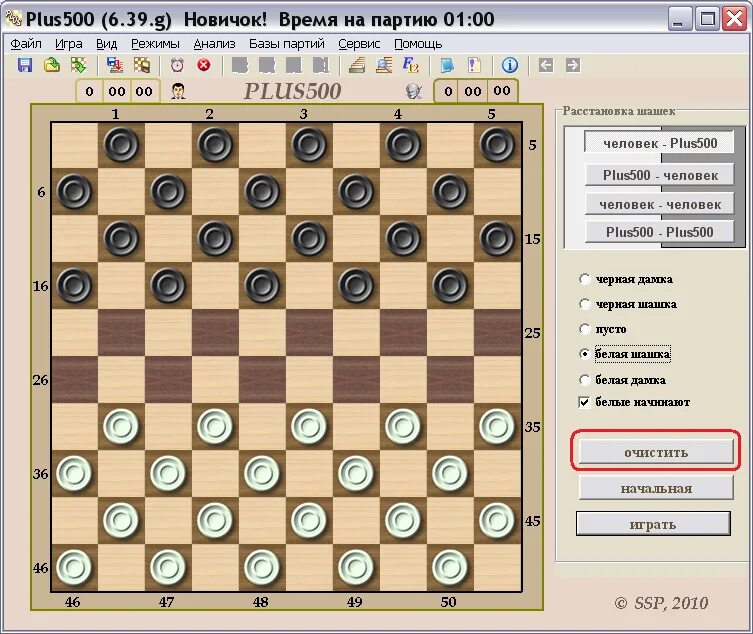Click the save floppy disk toolbar icon

click(x=25, y=65)
